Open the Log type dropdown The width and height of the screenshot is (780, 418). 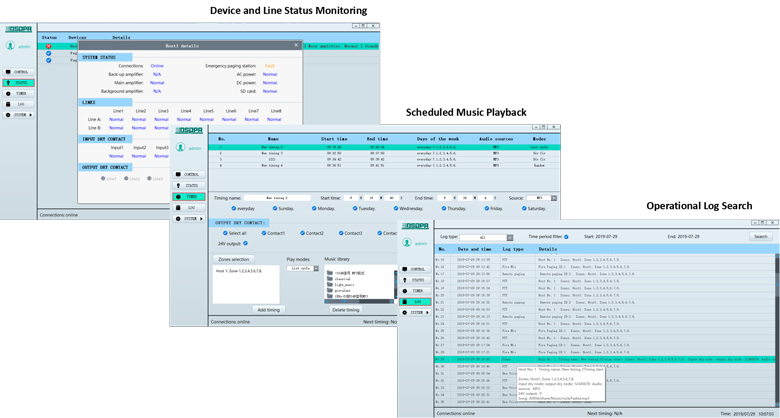509,238
